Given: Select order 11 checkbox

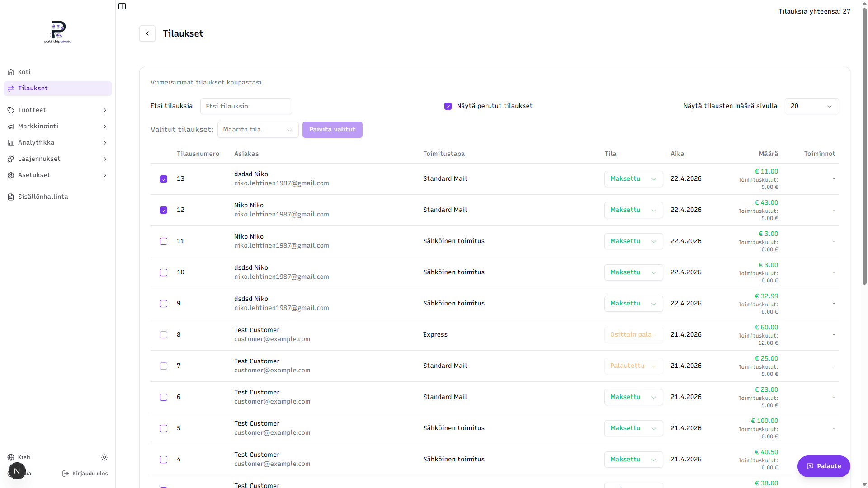Looking at the screenshot, I should (164, 241).
